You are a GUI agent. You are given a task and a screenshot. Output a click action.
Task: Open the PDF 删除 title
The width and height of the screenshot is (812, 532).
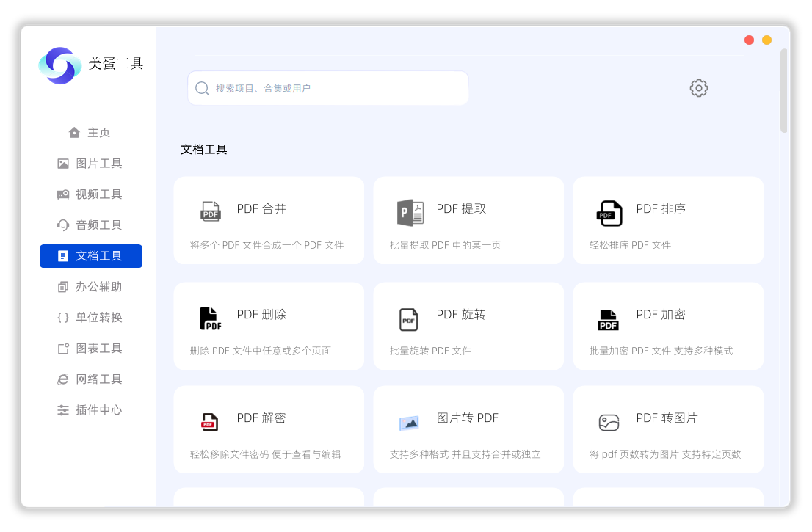click(x=261, y=314)
